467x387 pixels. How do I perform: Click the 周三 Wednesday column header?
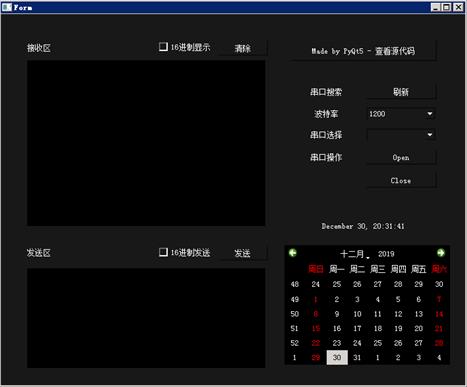(378, 269)
